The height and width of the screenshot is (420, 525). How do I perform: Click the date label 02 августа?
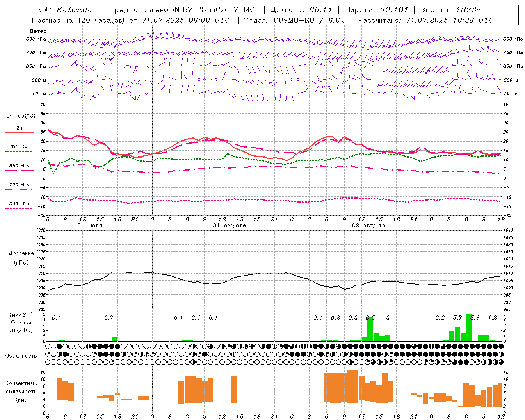click(x=369, y=226)
